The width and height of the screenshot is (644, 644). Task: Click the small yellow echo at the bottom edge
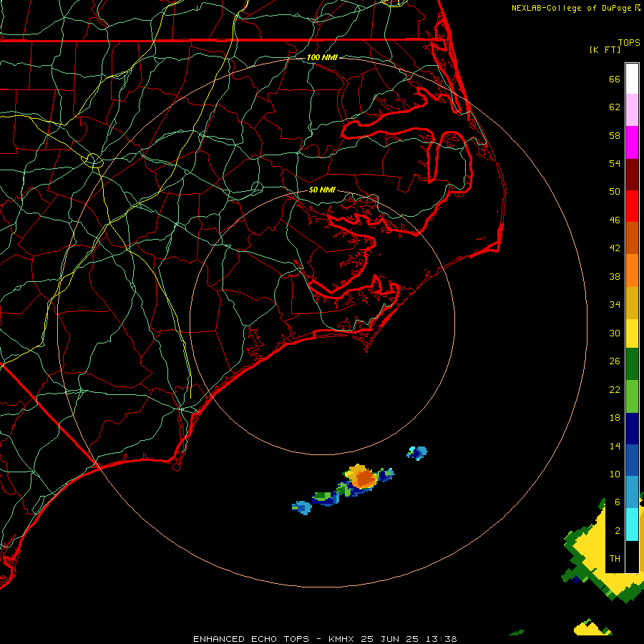tap(592, 628)
